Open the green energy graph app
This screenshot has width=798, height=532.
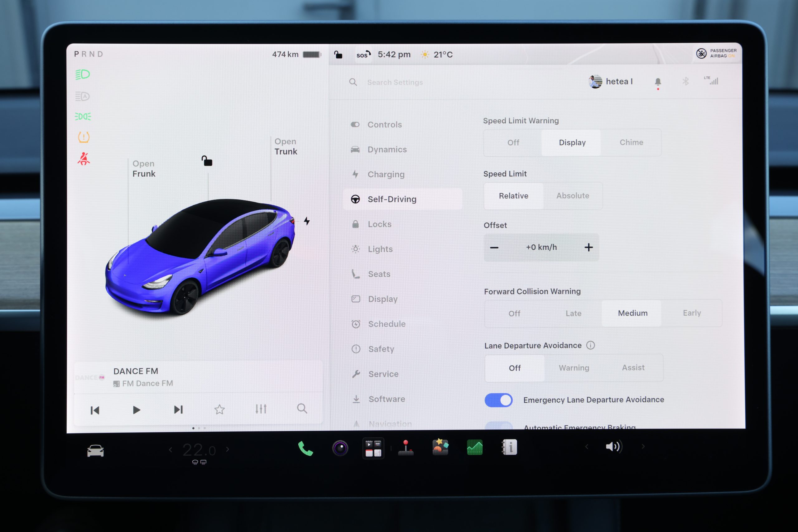pos(475,447)
